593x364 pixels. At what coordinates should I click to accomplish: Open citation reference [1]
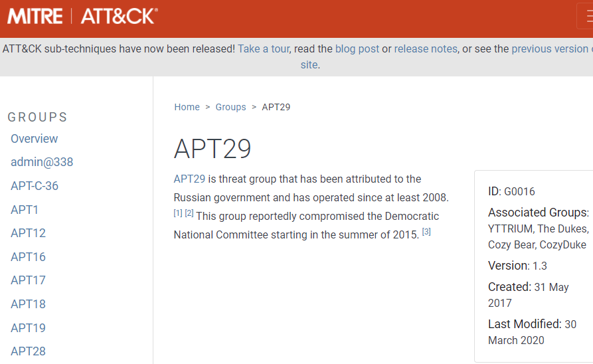[178, 213]
